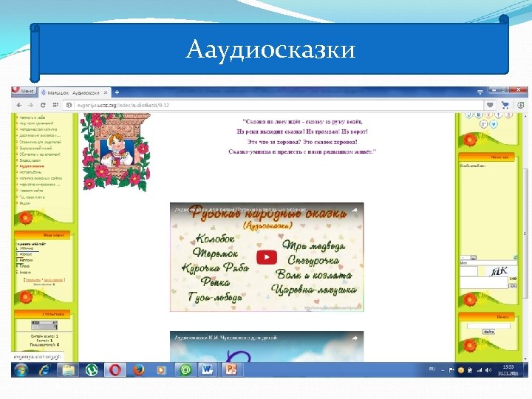This screenshot has height=399, width=532.
Task: Switch to PowerPoint from the taskbar
Action: [x=231, y=370]
